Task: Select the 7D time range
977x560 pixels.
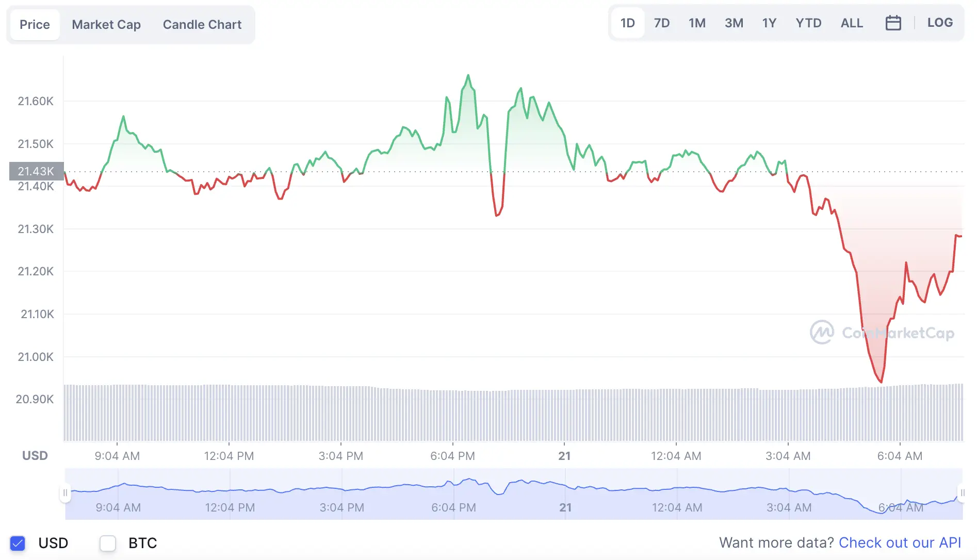Action: [662, 23]
